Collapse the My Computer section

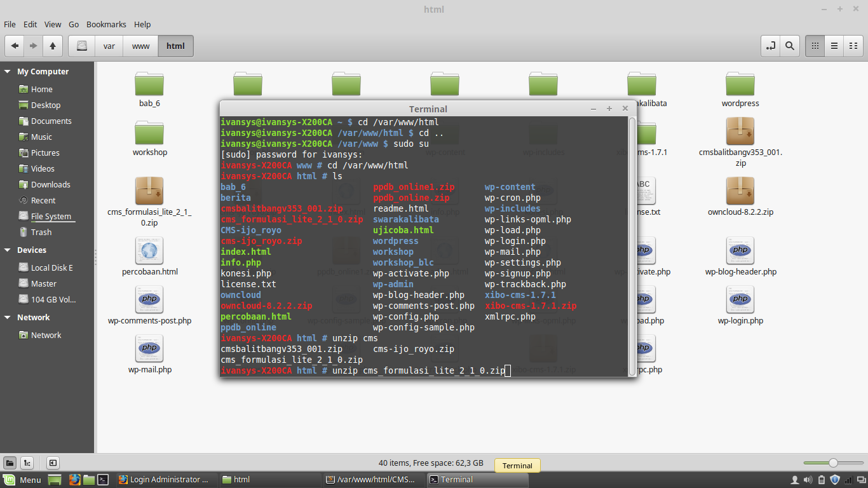pyautogui.click(x=8, y=72)
